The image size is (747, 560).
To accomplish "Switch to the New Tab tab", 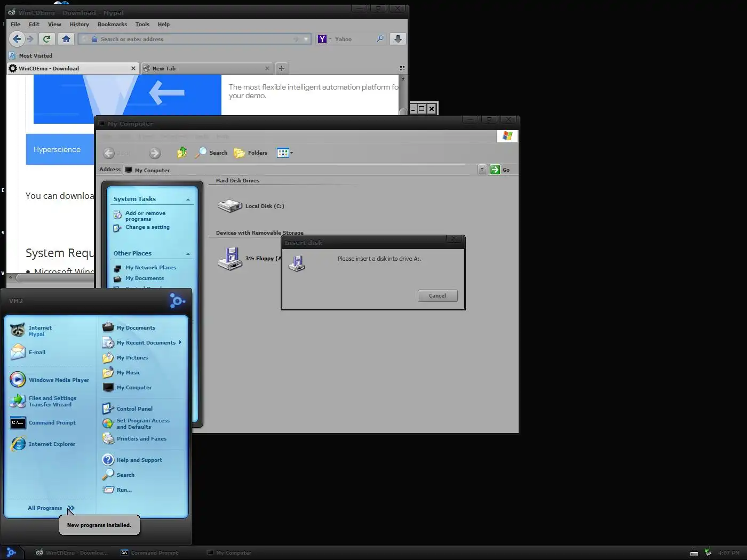I will (207, 68).
